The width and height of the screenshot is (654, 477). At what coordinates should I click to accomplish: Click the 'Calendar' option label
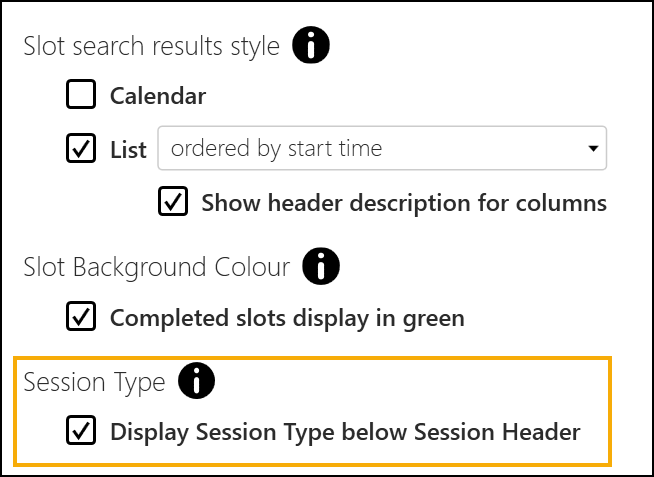158,97
